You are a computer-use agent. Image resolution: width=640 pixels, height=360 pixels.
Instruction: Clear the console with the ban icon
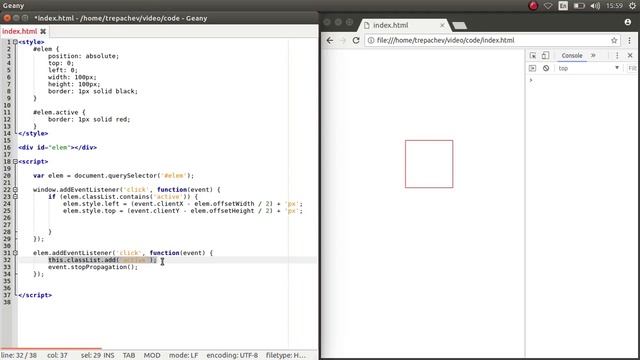pyautogui.click(x=546, y=68)
